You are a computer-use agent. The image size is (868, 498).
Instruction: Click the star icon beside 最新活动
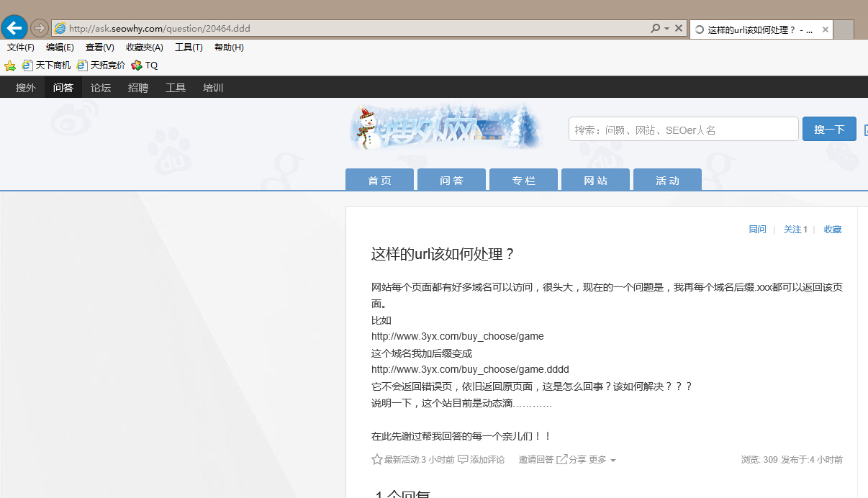point(376,459)
